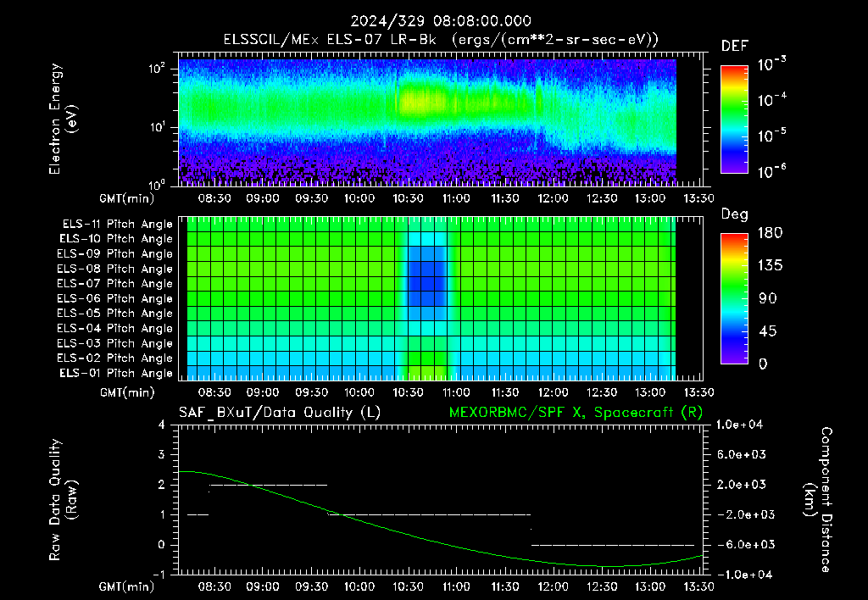
Task: Click the 3 tick on Raw Data Quality axis
Action: (x=162, y=454)
